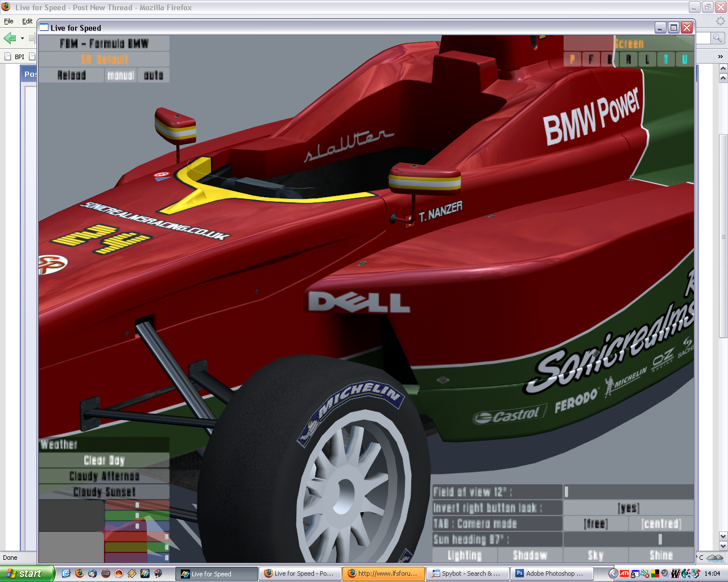Click the cyan U screen button
This screenshot has height=582, width=728.
pyautogui.click(x=685, y=59)
